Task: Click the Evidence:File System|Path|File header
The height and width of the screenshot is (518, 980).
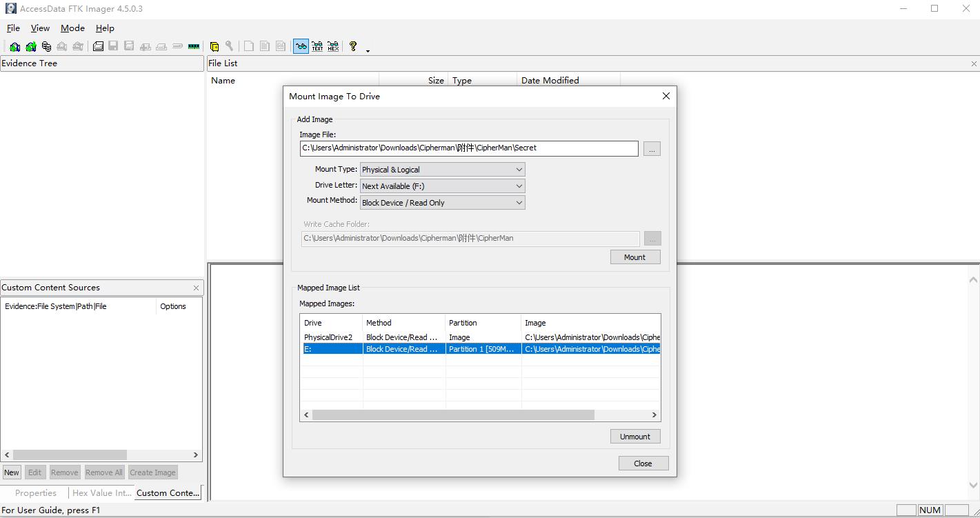Action: click(x=79, y=306)
